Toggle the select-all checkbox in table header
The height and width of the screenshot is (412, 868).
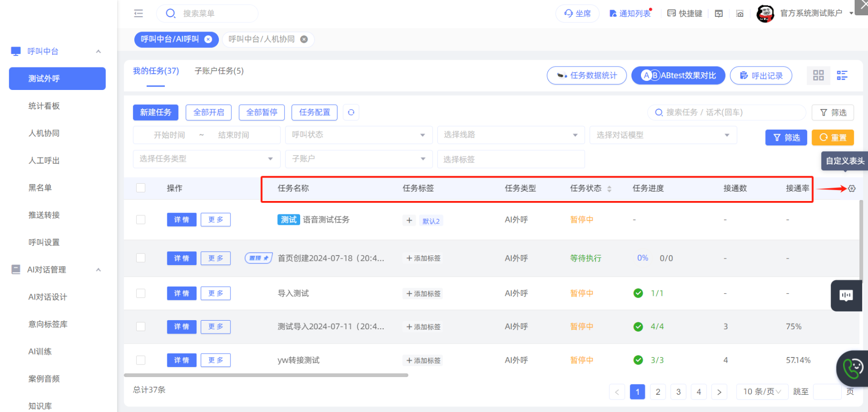click(141, 188)
